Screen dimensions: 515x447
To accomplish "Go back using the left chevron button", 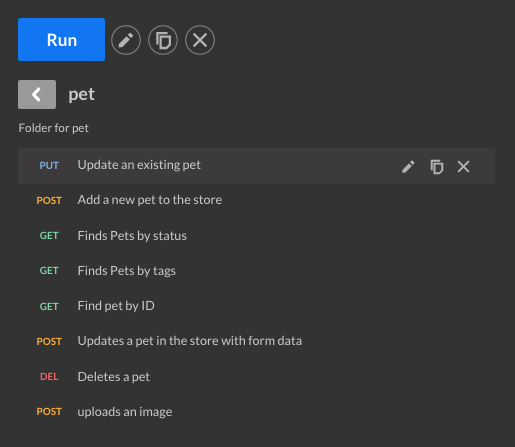I will 37,94.
